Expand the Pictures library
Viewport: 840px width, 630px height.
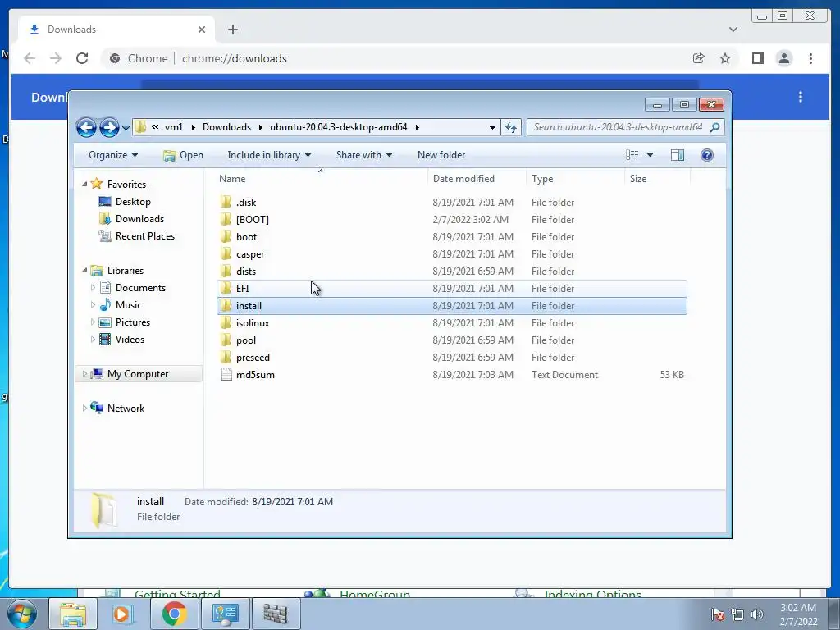[x=93, y=322]
